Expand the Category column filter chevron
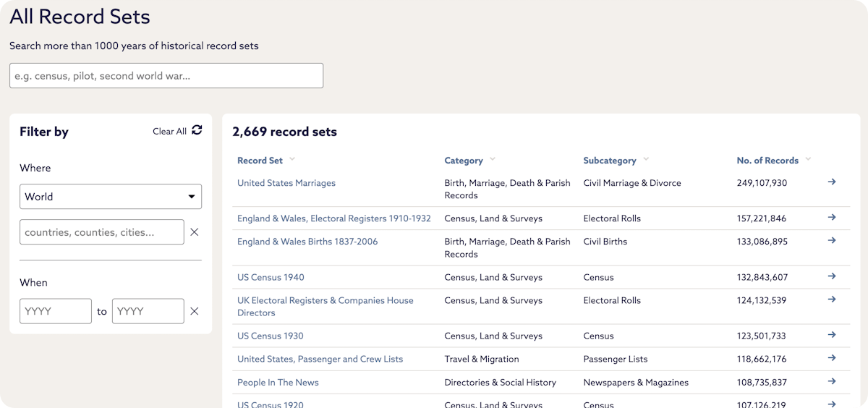Viewport: 868px width, 408px height. click(x=493, y=159)
